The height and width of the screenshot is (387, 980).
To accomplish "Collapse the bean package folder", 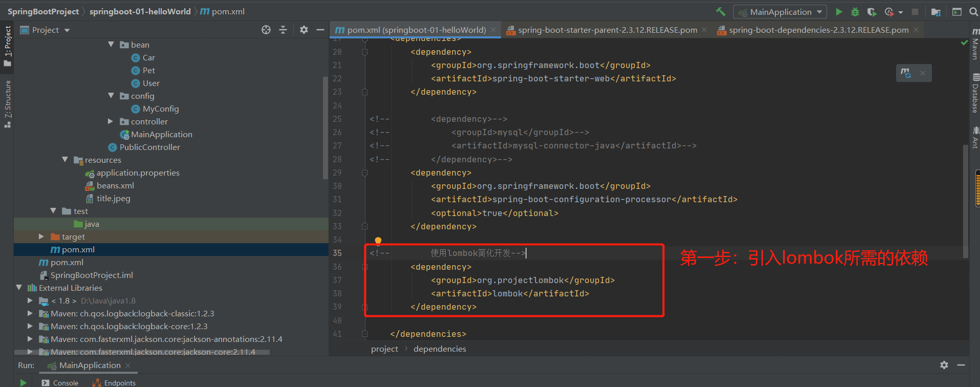I will 111,45.
